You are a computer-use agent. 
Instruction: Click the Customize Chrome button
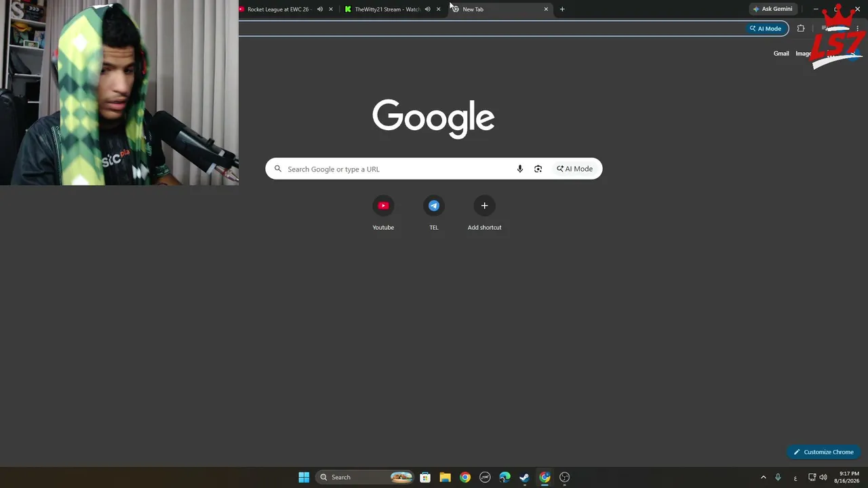click(x=824, y=452)
